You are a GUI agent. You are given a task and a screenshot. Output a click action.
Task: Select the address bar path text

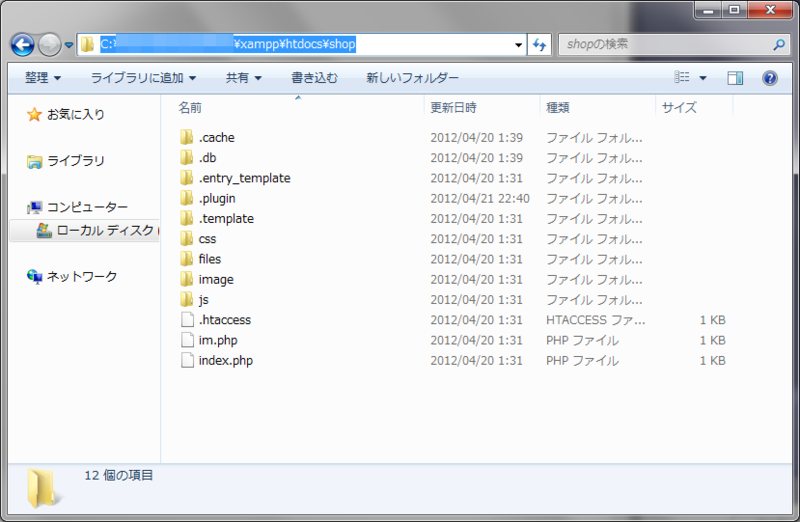coord(228,44)
